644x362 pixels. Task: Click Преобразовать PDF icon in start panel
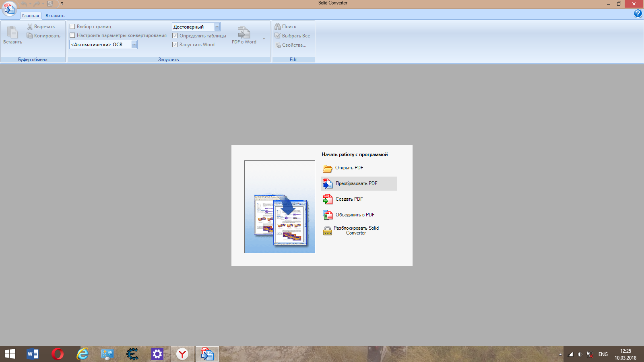pyautogui.click(x=328, y=184)
